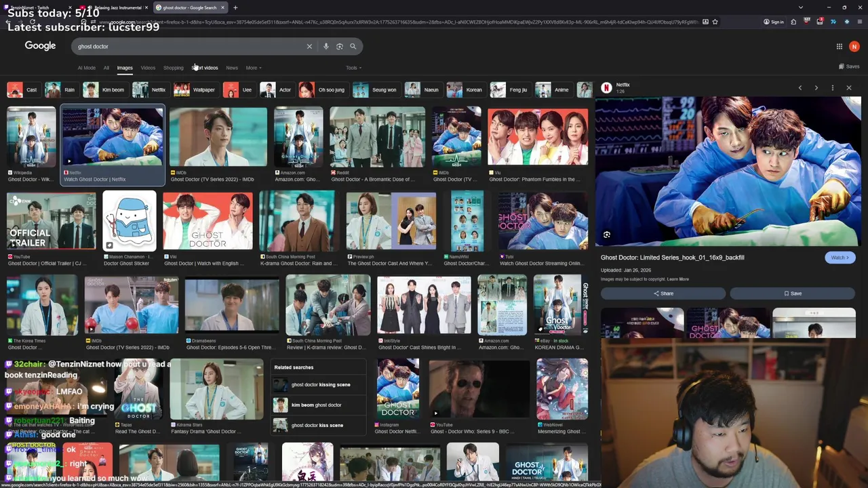The height and width of the screenshot is (488, 868).
Task: Click the Watch button
Action: pos(840,258)
